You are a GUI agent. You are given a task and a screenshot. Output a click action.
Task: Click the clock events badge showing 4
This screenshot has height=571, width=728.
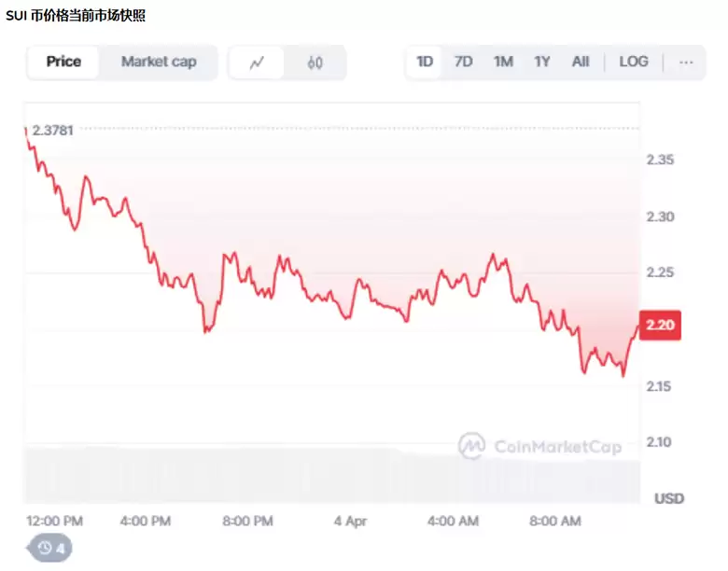click(50, 548)
